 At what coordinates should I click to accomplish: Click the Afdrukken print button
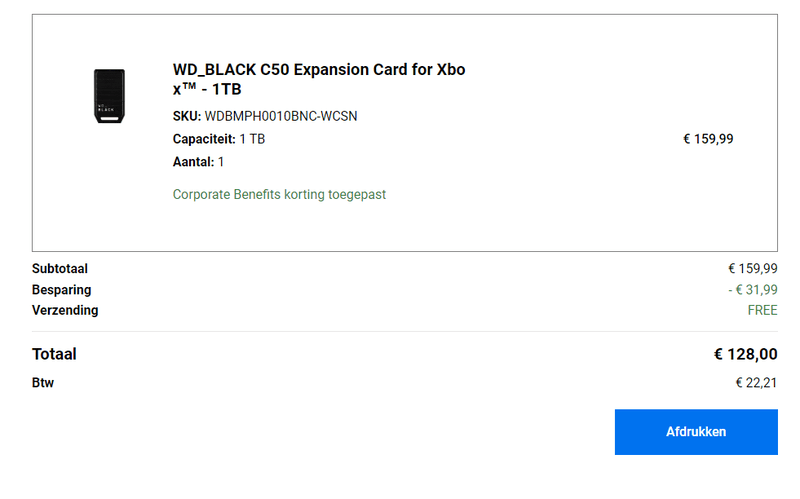coord(696,432)
